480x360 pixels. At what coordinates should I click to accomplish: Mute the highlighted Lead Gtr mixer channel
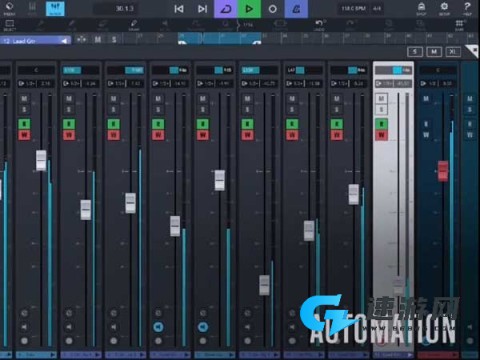(382, 98)
